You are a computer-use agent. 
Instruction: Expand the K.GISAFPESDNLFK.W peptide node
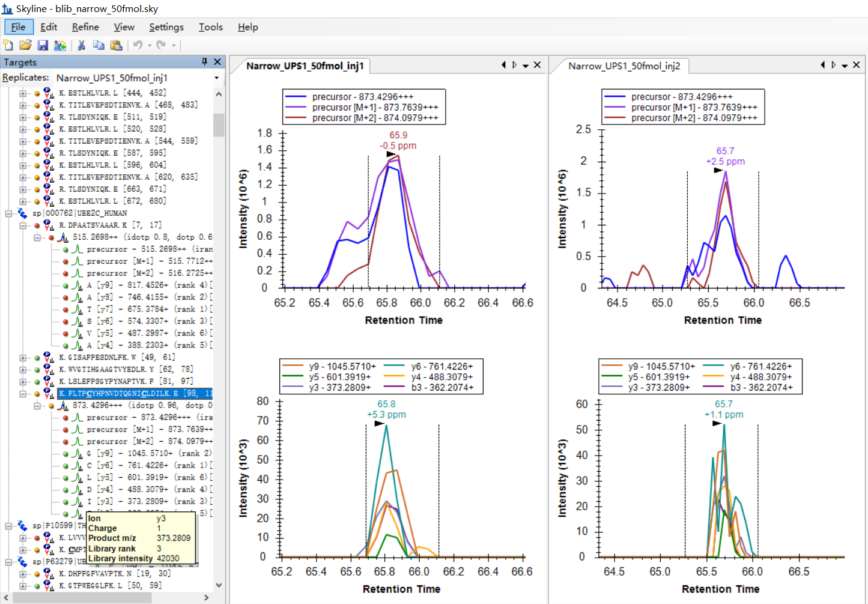pyautogui.click(x=23, y=358)
